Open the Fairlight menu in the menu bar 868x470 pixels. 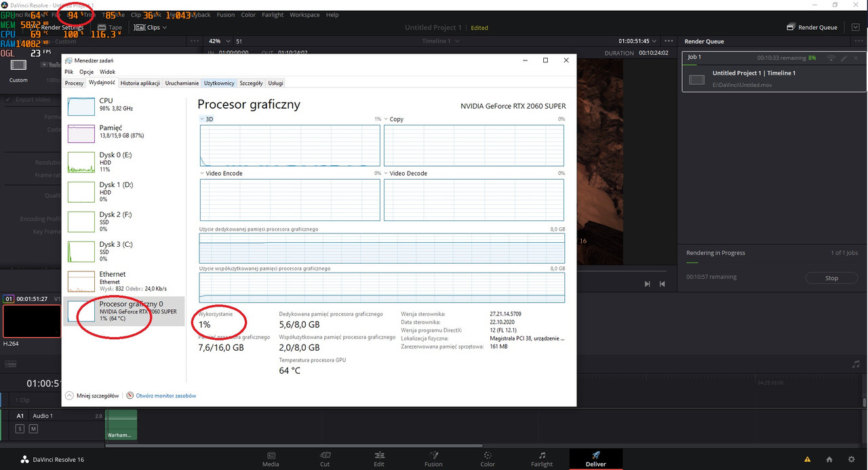coord(273,14)
